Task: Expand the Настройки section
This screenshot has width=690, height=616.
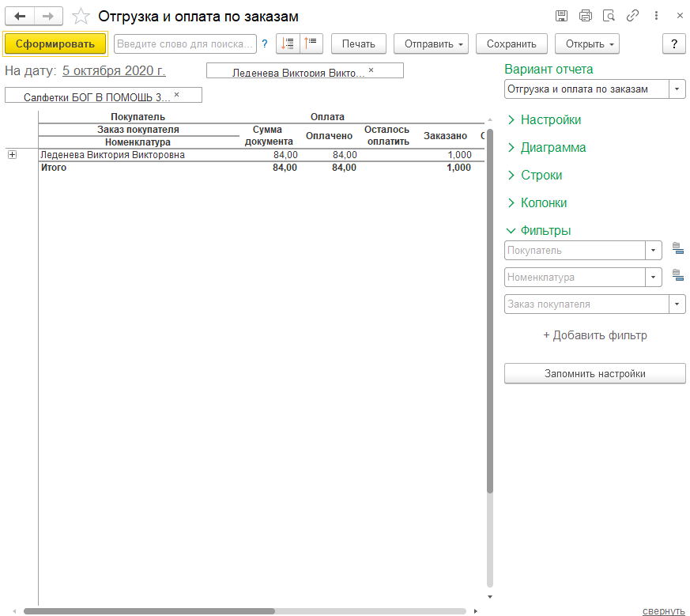Action: [550, 120]
